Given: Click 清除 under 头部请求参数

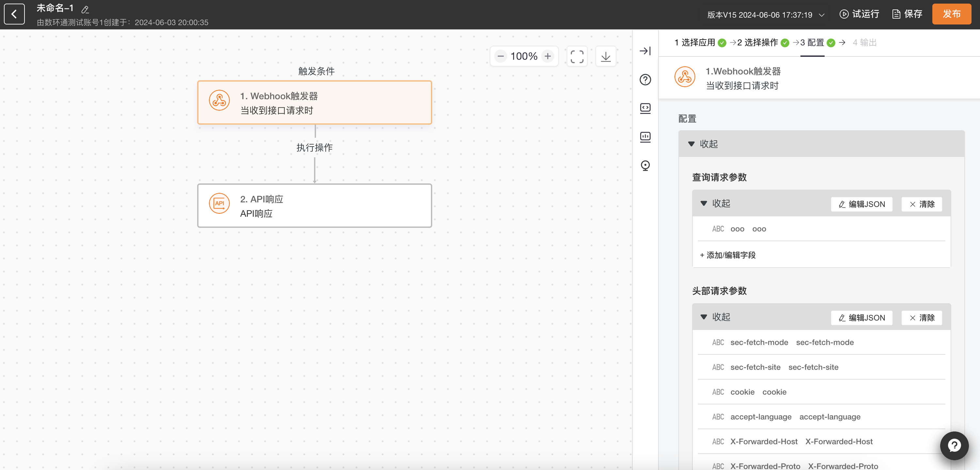Looking at the screenshot, I should point(922,318).
